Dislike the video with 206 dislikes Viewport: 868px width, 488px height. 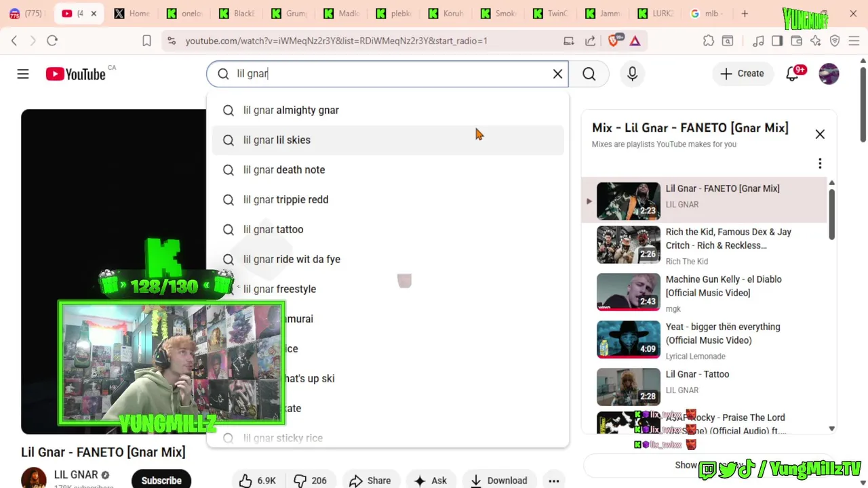coord(310,481)
